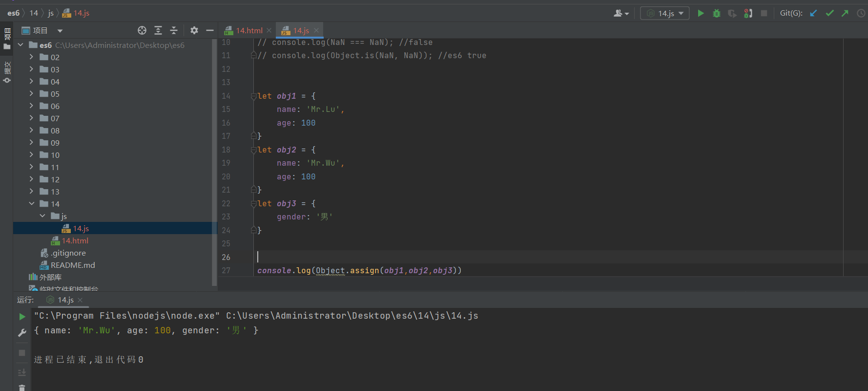Viewport: 868px width, 391px height.
Task: Click line number 20 in gutter
Action: [226, 176]
